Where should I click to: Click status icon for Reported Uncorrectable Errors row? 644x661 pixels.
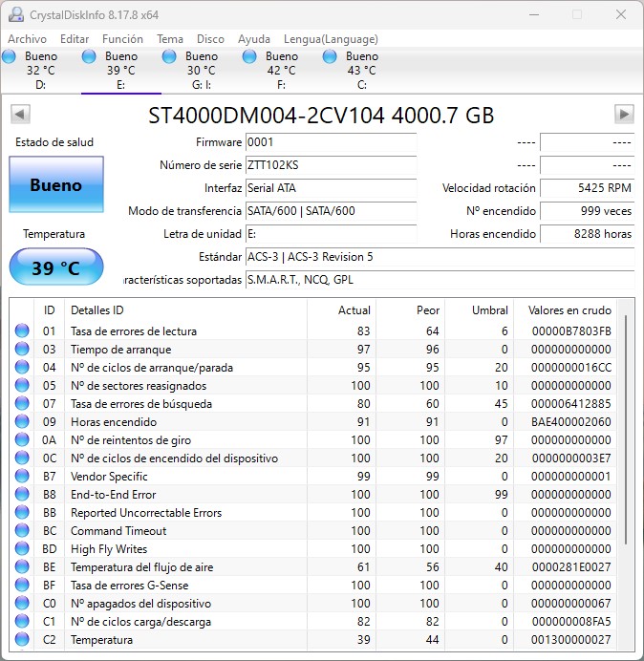[22, 512]
